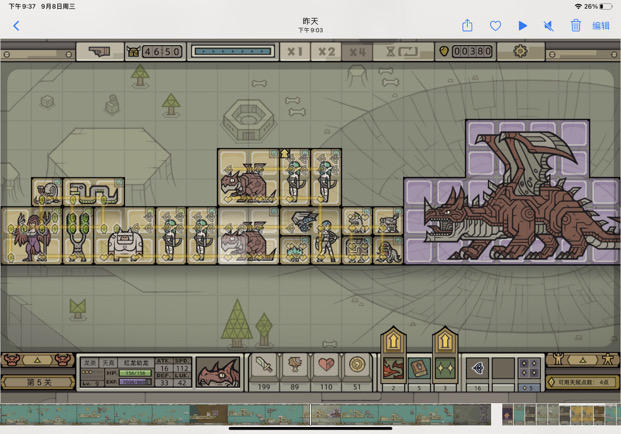Screen dimensions: 621x434
Task: Click the pointing hand icon in game bar
Action: [99, 51]
